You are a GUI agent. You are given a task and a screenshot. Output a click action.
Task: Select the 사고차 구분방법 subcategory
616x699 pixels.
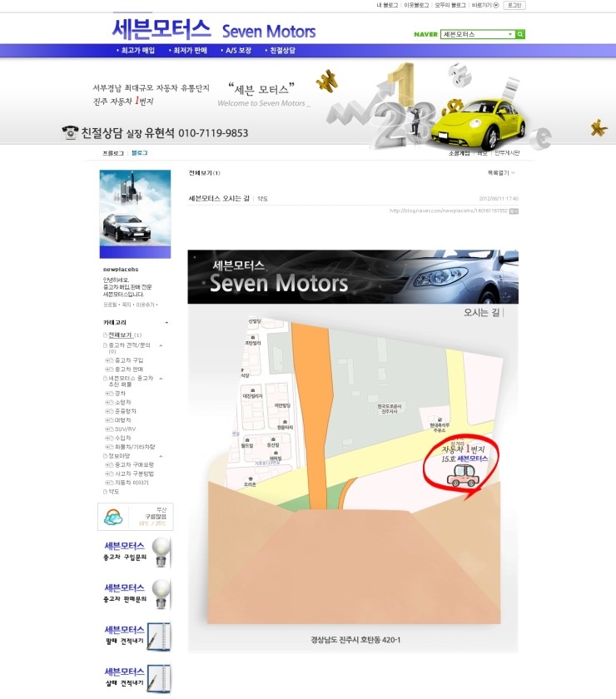(x=134, y=473)
